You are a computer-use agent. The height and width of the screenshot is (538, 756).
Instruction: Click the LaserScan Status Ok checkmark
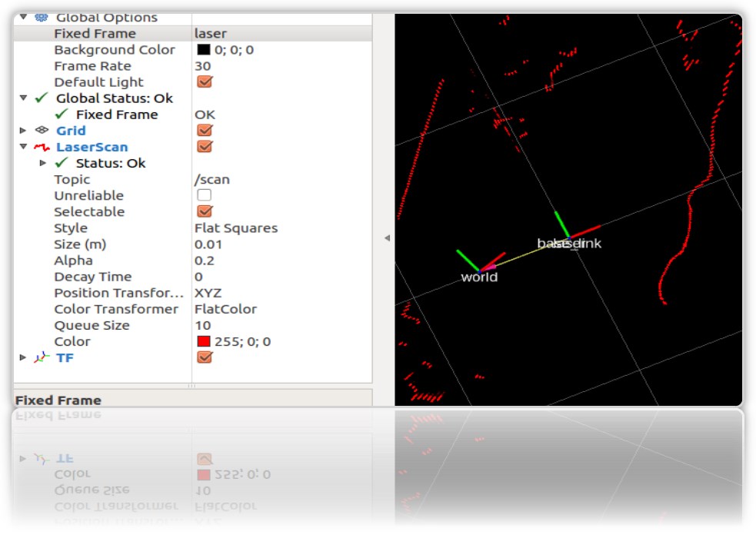62,163
